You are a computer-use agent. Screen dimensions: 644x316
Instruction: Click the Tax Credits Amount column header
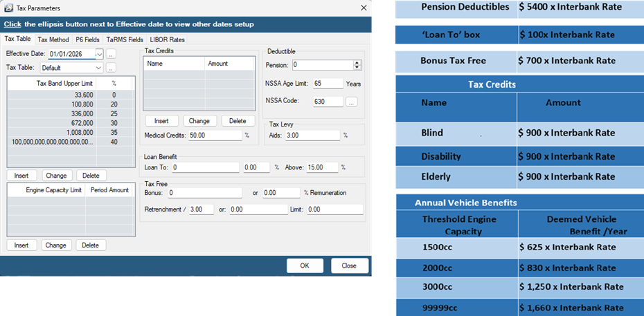(x=229, y=64)
